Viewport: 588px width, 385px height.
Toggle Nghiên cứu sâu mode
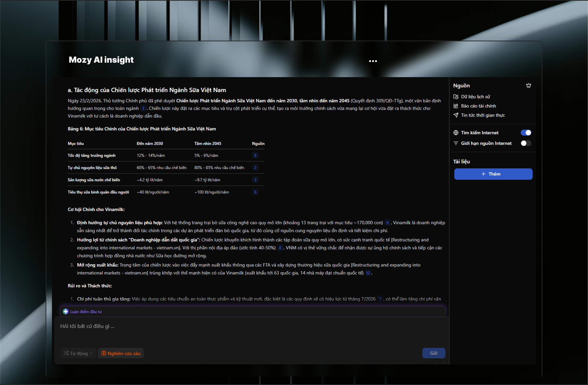(x=121, y=353)
